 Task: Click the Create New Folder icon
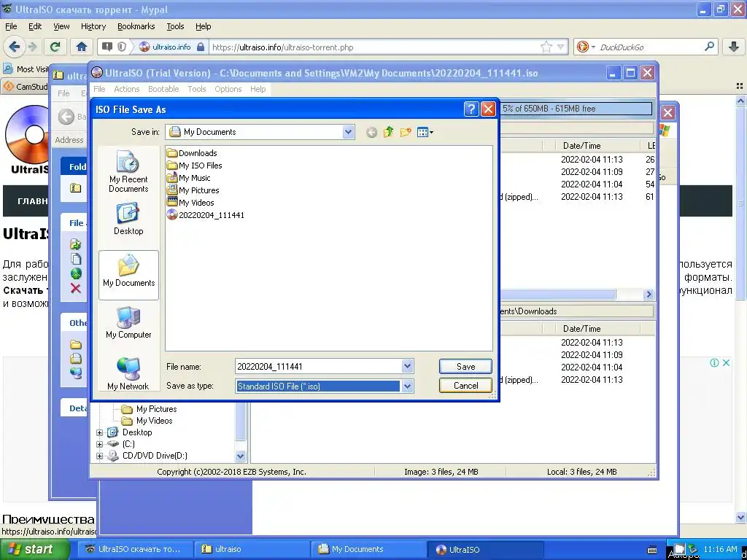click(x=406, y=132)
